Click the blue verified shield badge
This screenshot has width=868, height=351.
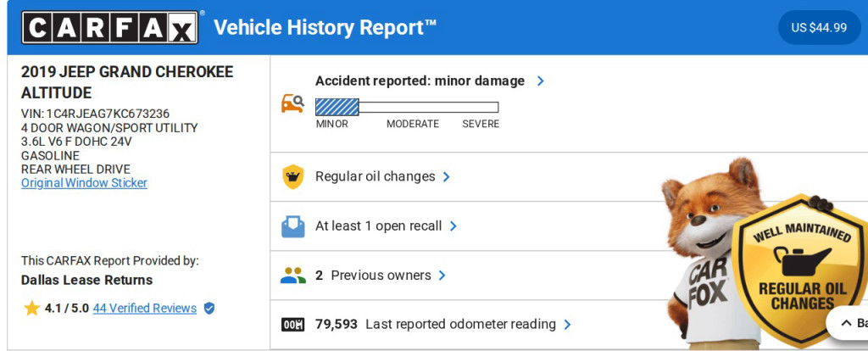click(x=209, y=309)
